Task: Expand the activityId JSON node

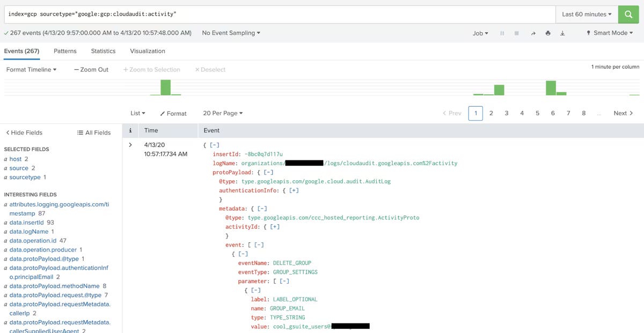Action: tap(274, 227)
